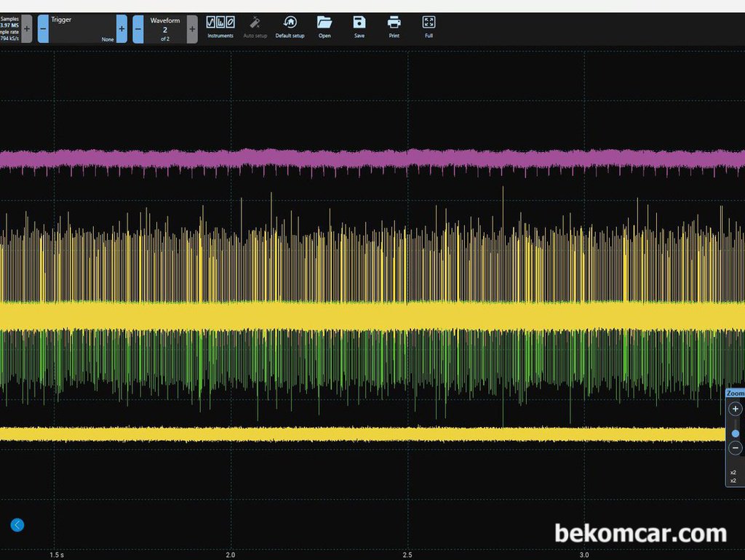Viewport: 745px width, 560px height.
Task: Switch to Full screen view
Action: [429, 27]
